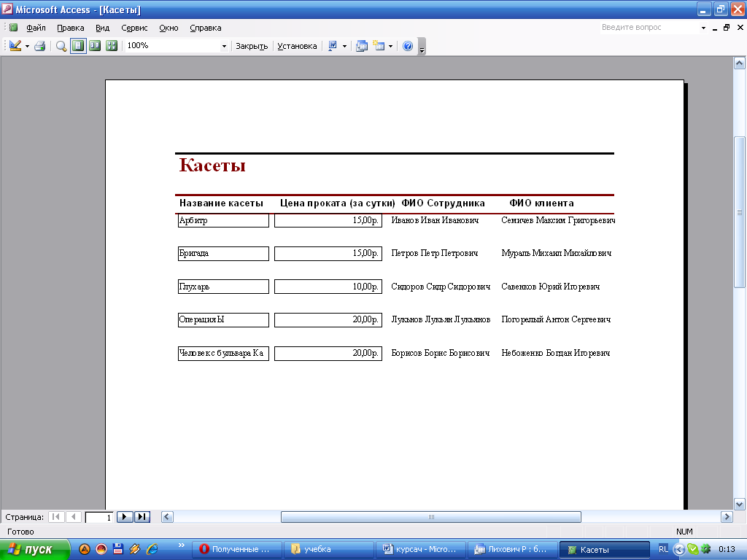Click the Глухарь cassette name cell

point(223,287)
